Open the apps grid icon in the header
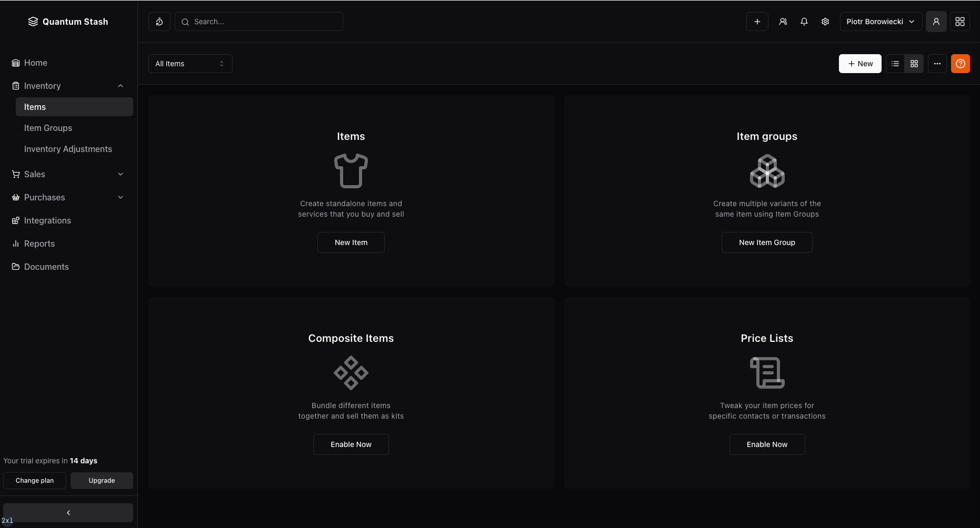The height and width of the screenshot is (528, 980). [960, 22]
